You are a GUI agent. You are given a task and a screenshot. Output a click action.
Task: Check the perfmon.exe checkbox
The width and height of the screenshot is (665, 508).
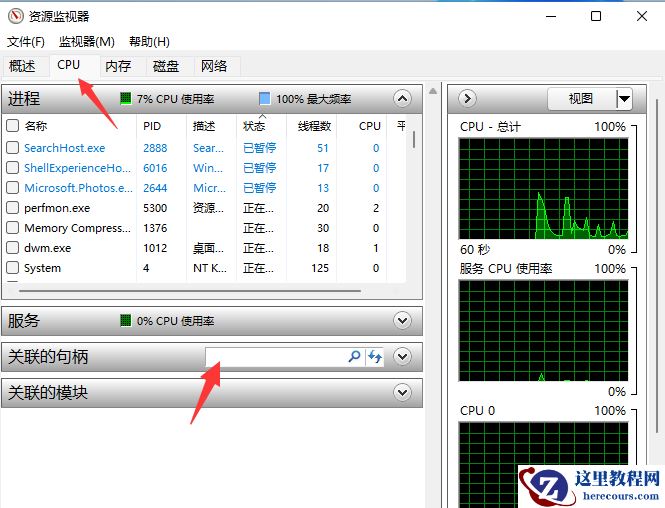13,208
